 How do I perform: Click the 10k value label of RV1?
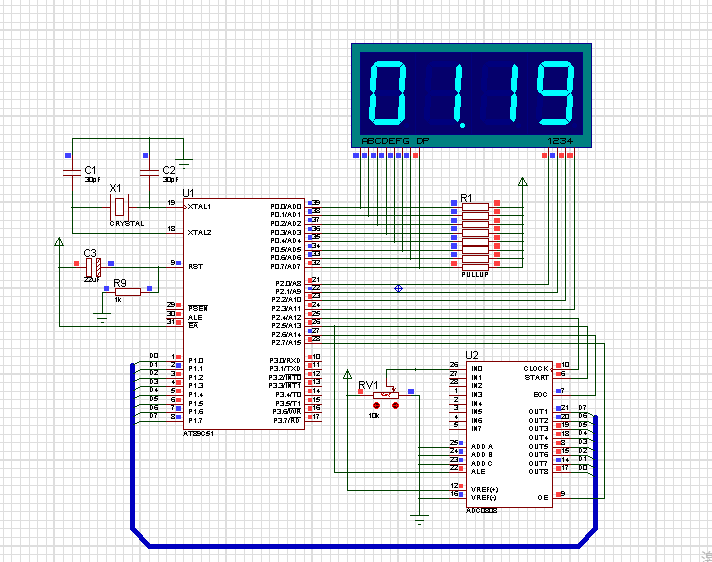click(374, 416)
